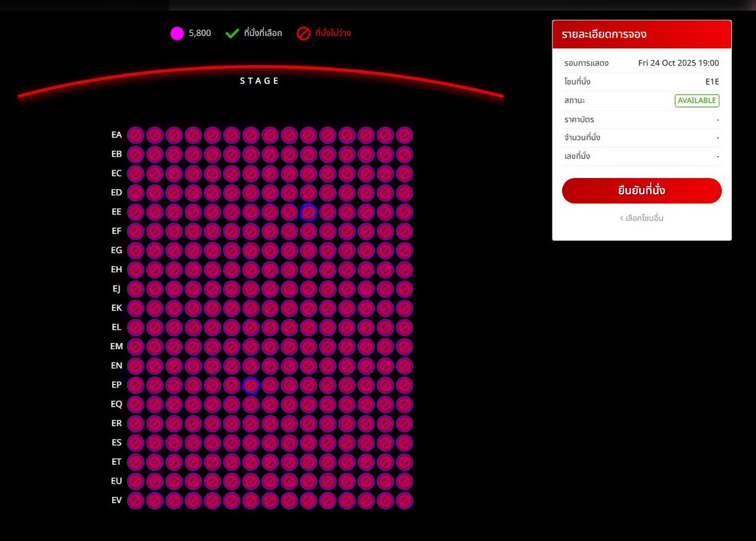
Task: Select the rightmost seat in row EG
Action: click(404, 250)
